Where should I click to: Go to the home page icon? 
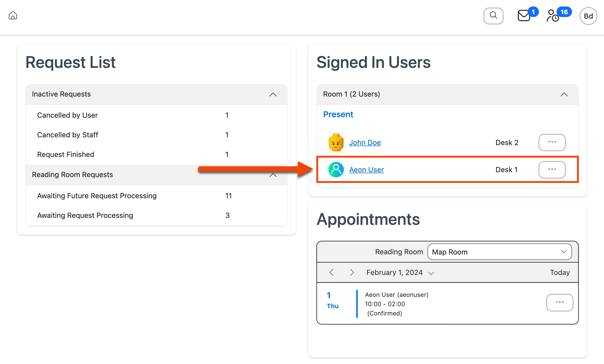click(13, 16)
